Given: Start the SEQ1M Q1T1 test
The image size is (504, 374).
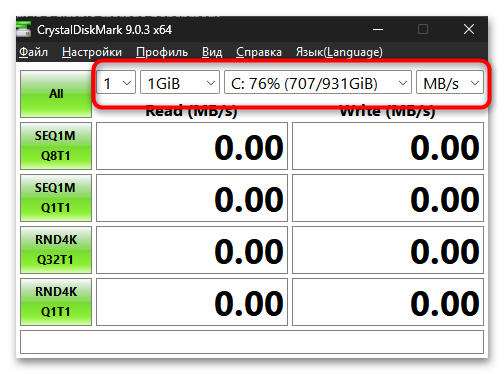Looking at the screenshot, I should tap(56, 198).
